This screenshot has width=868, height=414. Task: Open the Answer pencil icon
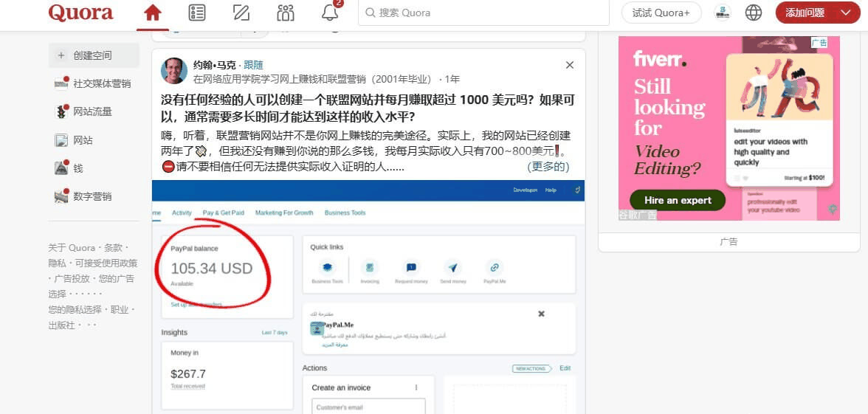click(241, 13)
